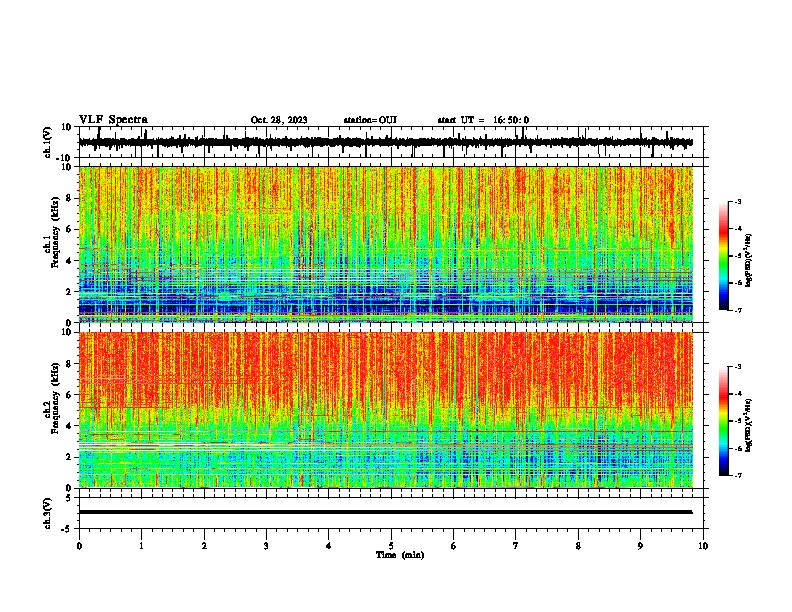Click the "4" kHz tick on ch.2 frequency axis

70,426
